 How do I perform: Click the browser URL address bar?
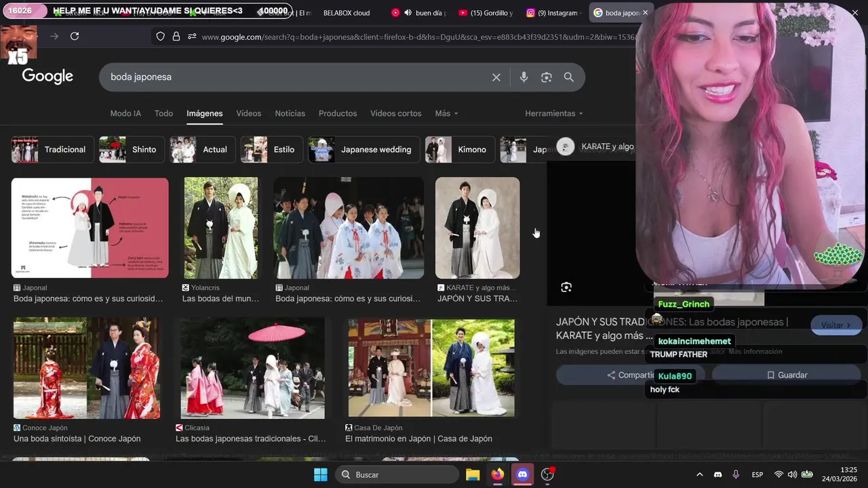tap(417, 37)
